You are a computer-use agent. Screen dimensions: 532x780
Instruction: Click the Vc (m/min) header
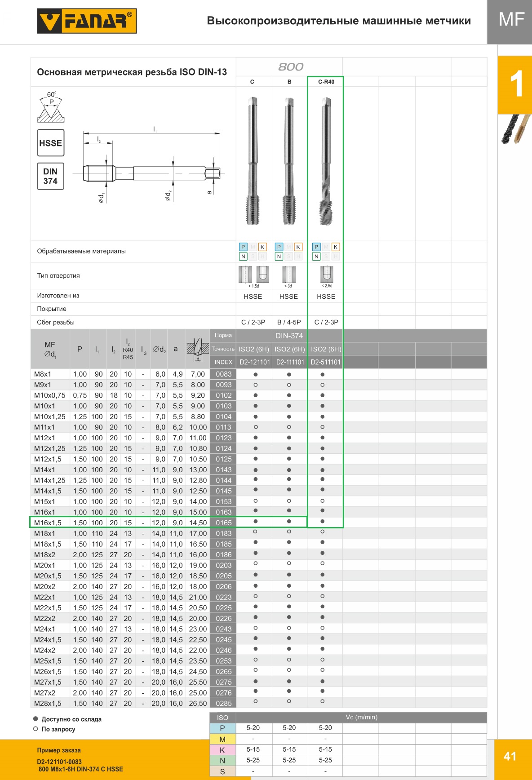[361, 717]
